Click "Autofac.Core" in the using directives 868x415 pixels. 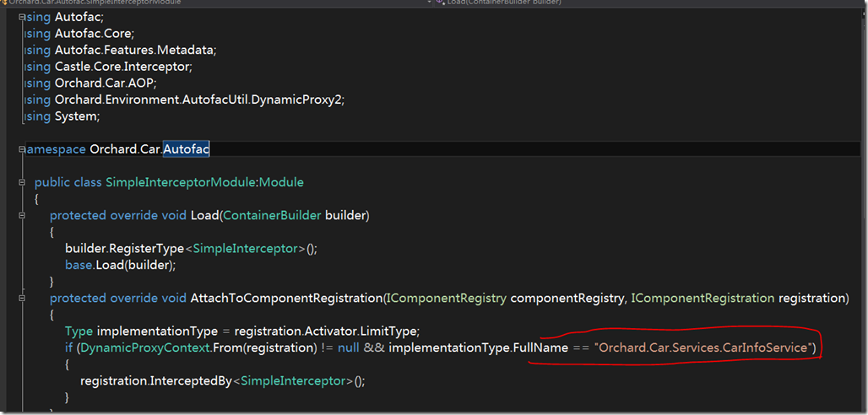pyautogui.click(x=95, y=33)
